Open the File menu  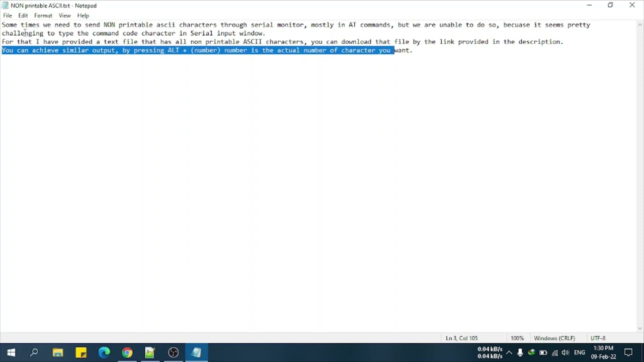click(8, 16)
